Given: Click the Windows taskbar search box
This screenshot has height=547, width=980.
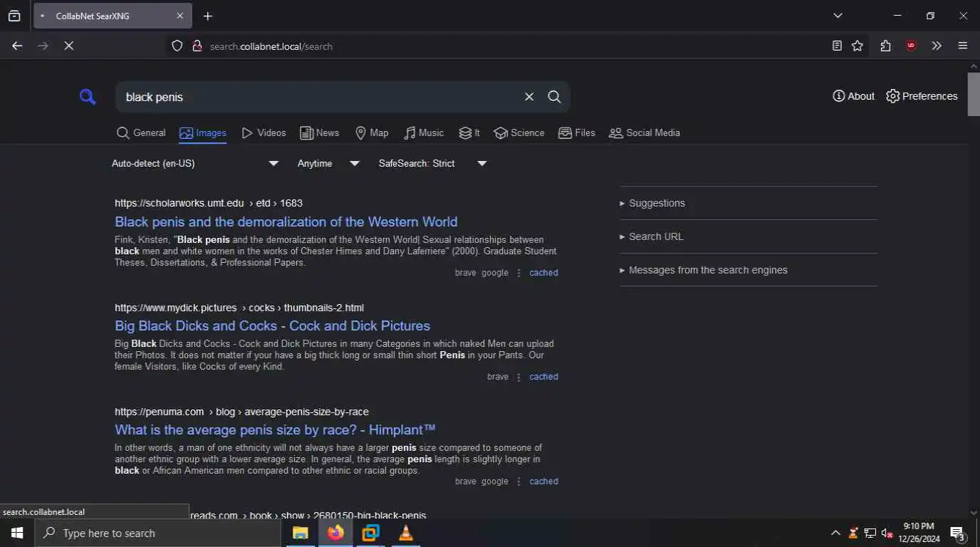Looking at the screenshot, I should click(x=157, y=533).
